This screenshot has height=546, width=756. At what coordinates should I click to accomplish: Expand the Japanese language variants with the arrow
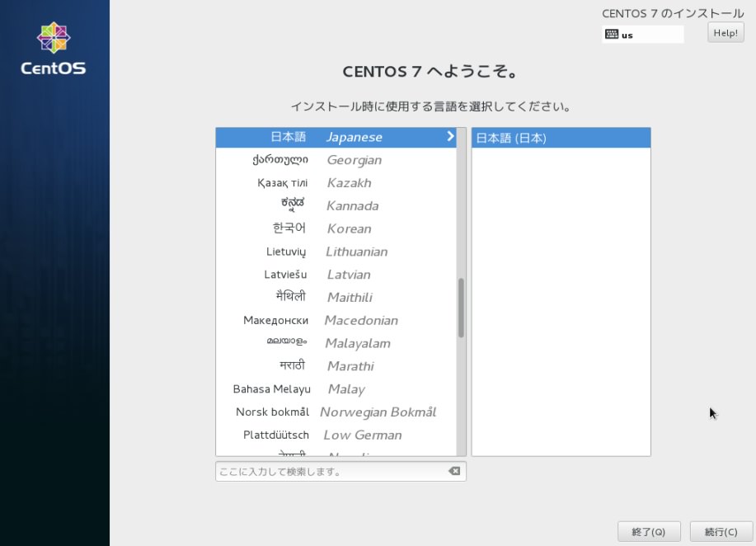pos(450,137)
